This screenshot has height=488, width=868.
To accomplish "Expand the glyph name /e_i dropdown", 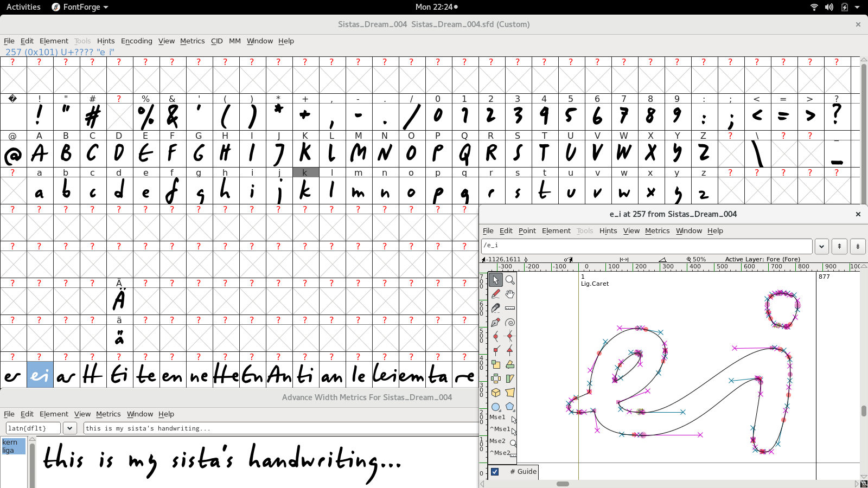I will click(x=821, y=246).
